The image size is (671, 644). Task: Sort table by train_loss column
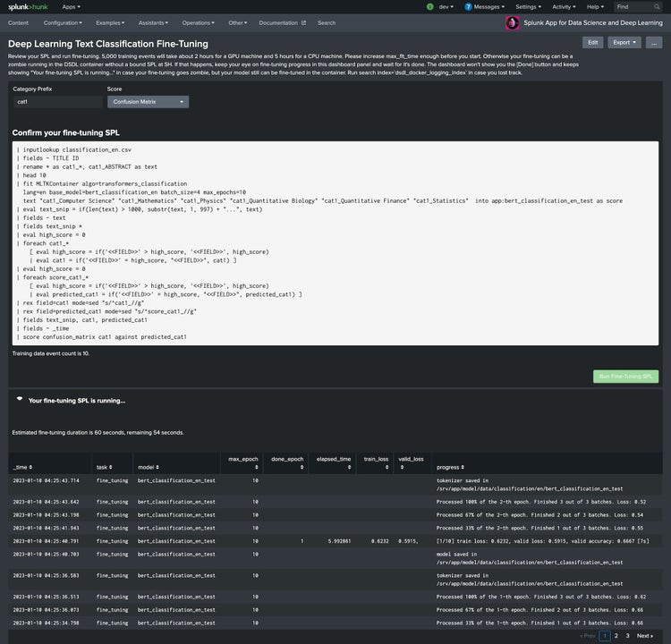(376, 459)
